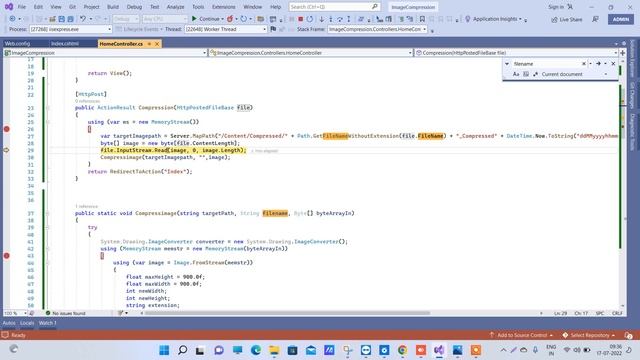The height and width of the screenshot is (360, 640).
Task: Open Add to Source Control
Action: (521, 335)
